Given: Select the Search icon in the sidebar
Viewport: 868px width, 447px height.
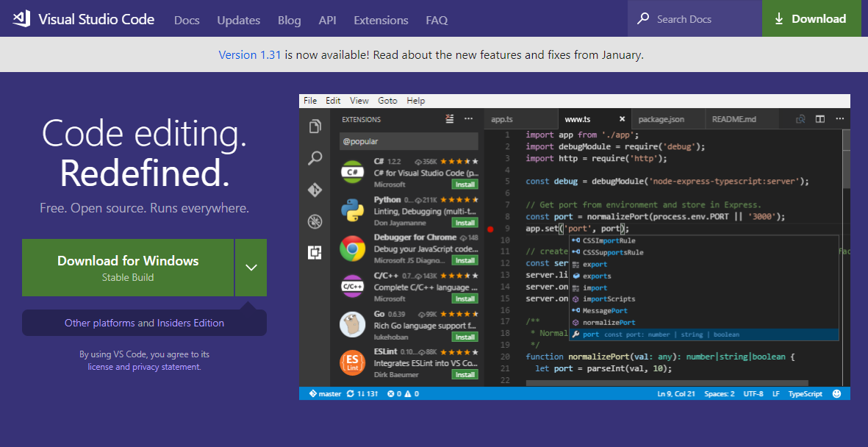Looking at the screenshot, I should click(315, 158).
